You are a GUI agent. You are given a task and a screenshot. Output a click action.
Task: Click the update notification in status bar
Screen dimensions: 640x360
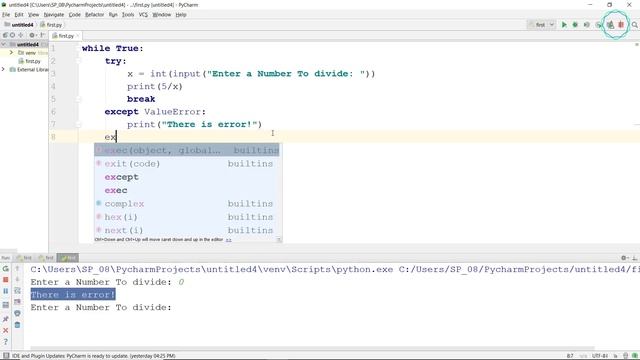[x=93, y=356]
